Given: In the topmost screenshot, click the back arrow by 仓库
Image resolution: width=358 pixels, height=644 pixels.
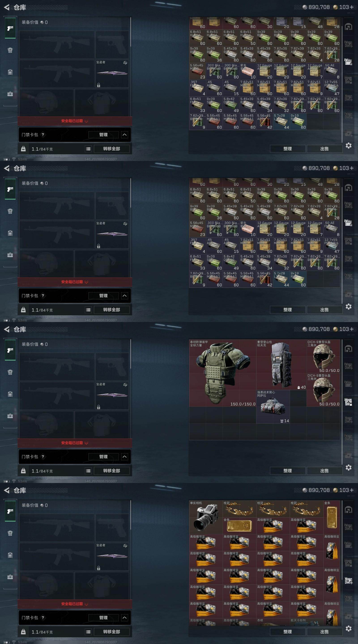Looking at the screenshot, I should coord(7,7).
